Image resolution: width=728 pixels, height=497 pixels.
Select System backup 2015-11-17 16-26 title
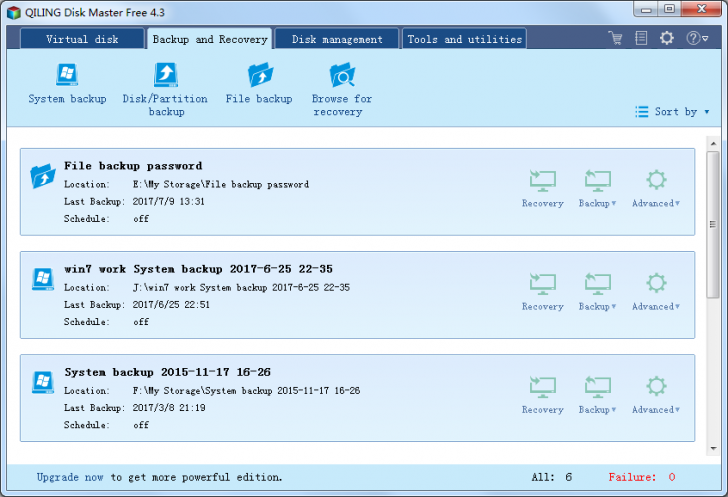[x=168, y=372]
